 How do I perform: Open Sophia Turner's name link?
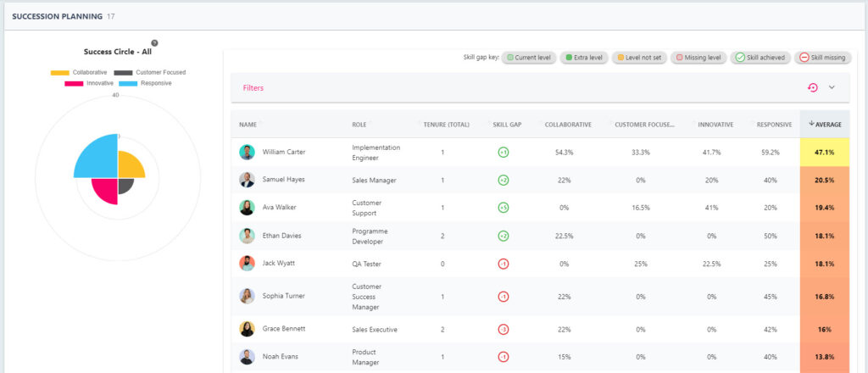pyautogui.click(x=283, y=296)
